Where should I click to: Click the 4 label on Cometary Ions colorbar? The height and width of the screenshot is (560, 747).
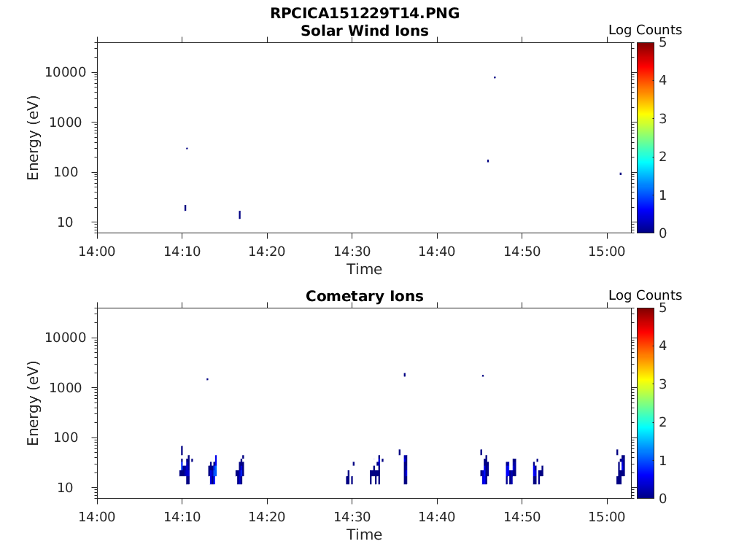pyautogui.click(x=662, y=346)
